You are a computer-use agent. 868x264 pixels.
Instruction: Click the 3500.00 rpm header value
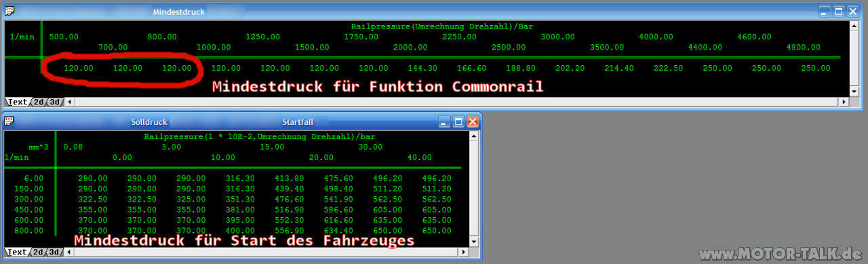[606, 48]
